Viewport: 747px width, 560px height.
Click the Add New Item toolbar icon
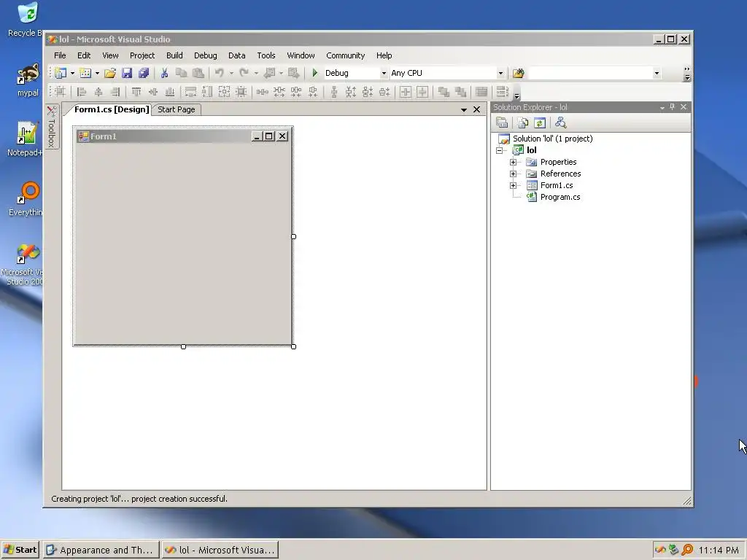tap(85, 73)
